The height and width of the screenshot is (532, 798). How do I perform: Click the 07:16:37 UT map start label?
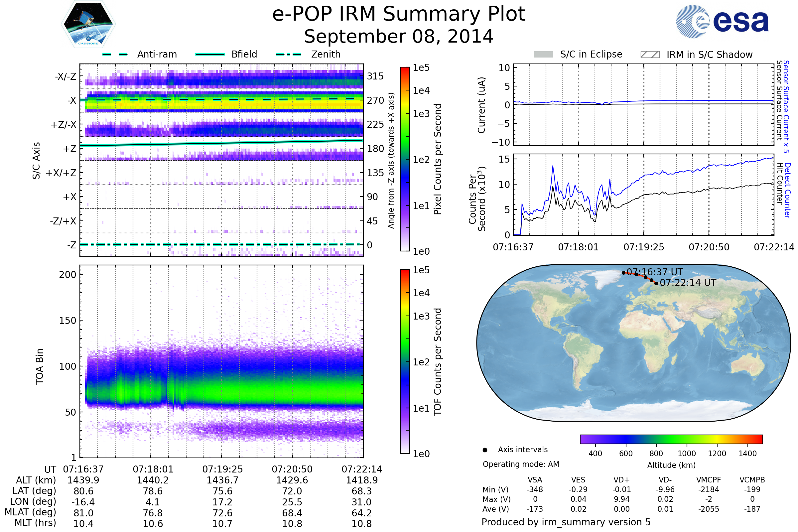(654, 272)
